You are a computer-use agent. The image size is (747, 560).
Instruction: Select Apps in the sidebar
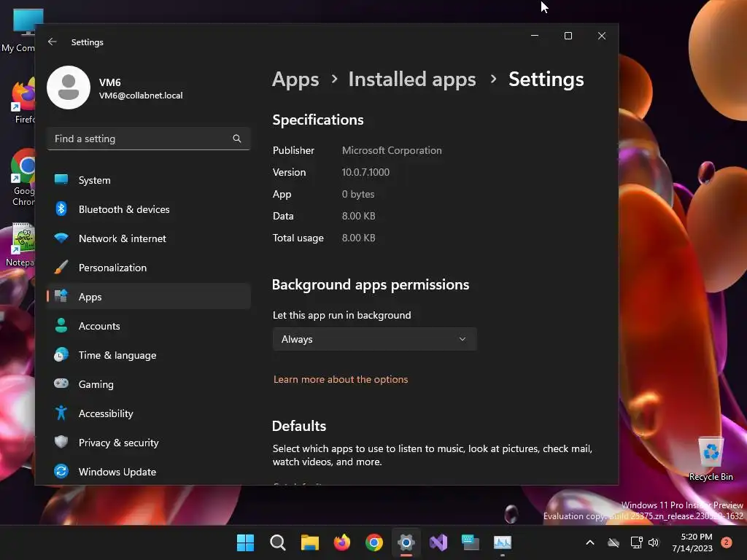pos(149,297)
